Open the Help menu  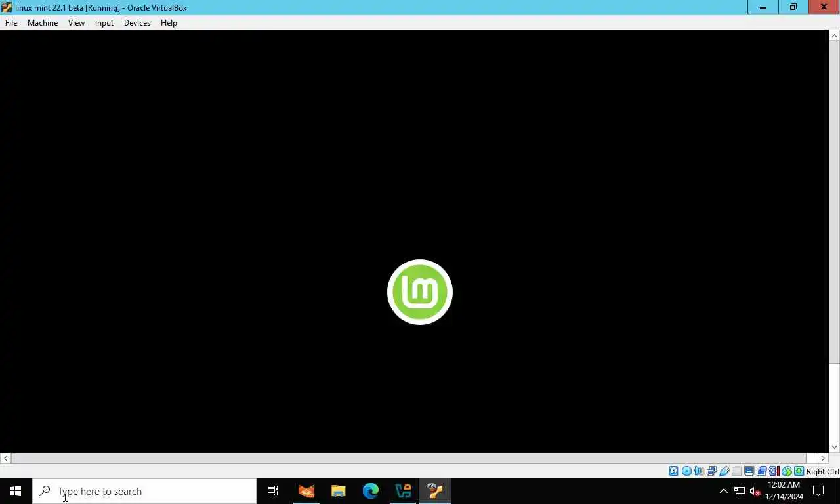pos(169,22)
